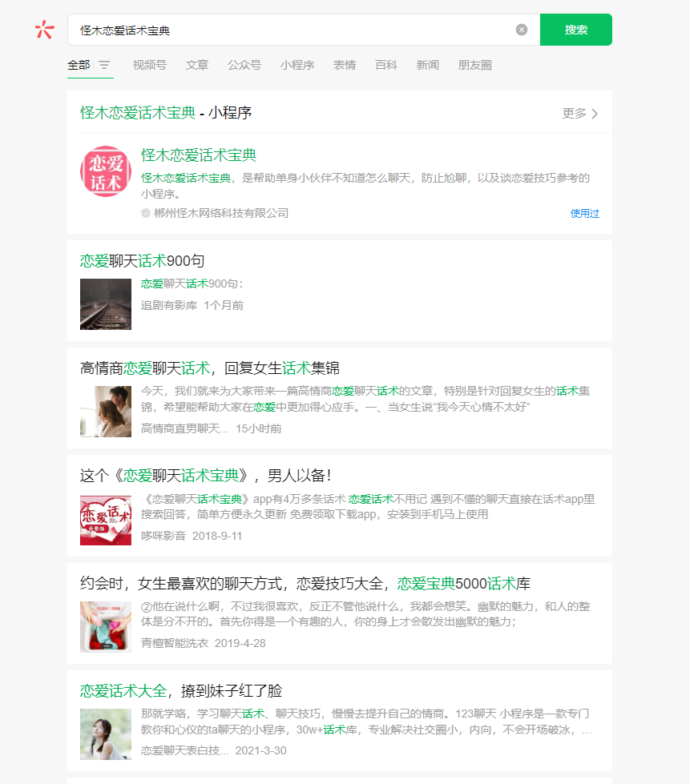The image size is (690, 784).
Task: Click the pink 恋爱话术 mini program icon
Action: tap(106, 171)
